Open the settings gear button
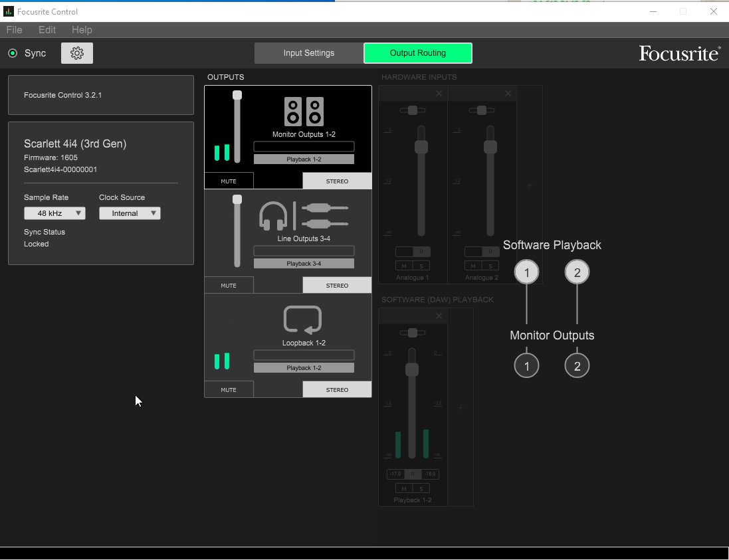 [76, 53]
